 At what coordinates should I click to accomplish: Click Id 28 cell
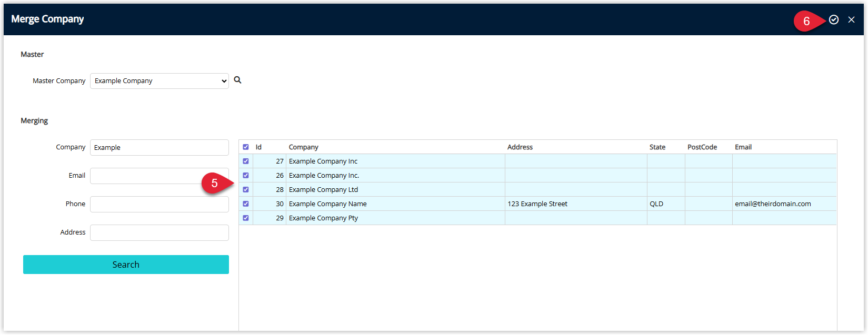click(270, 190)
